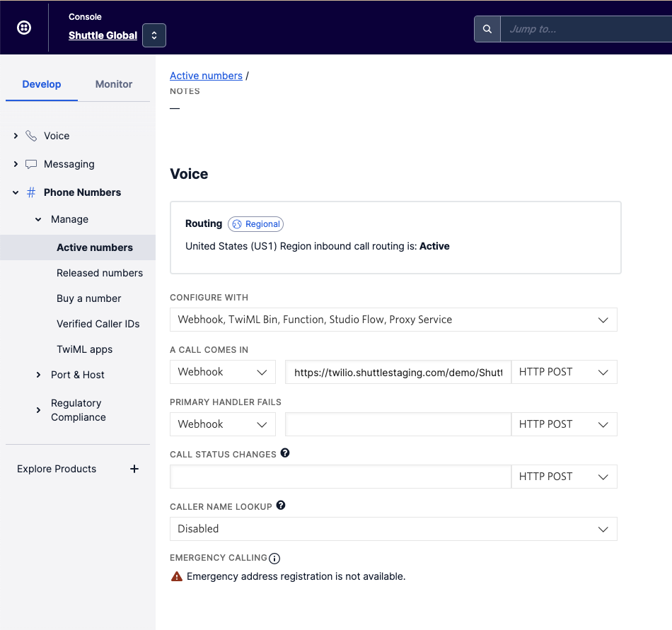The width and height of the screenshot is (672, 630).
Task: Click the Phone Numbers hash icon
Action: coord(31,192)
